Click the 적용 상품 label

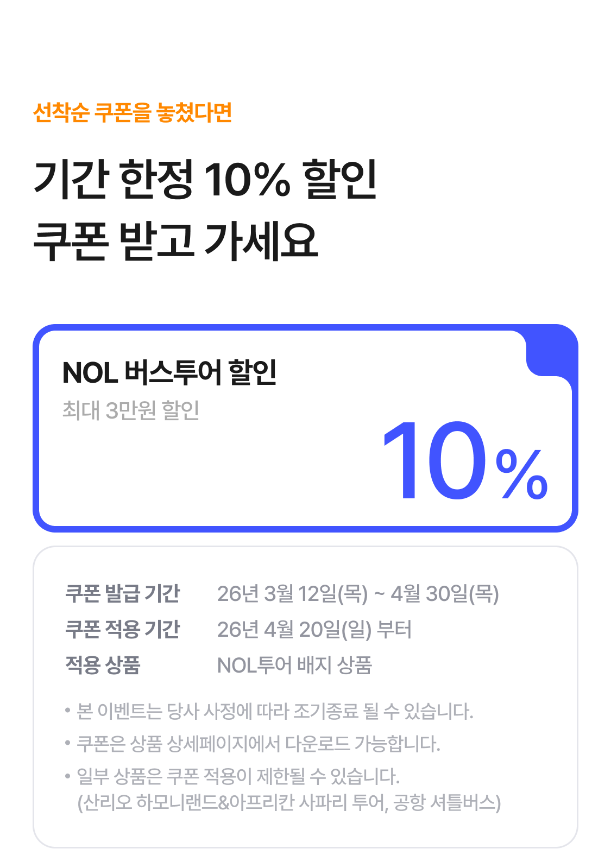click(x=103, y=665)
